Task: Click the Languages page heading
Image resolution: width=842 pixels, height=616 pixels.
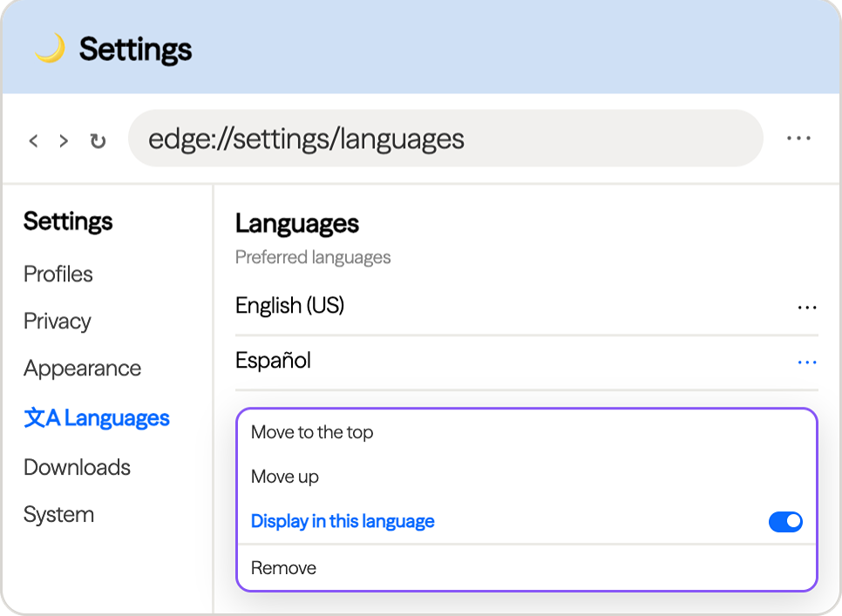Action: pyautogui.click(x=297, y=223)
